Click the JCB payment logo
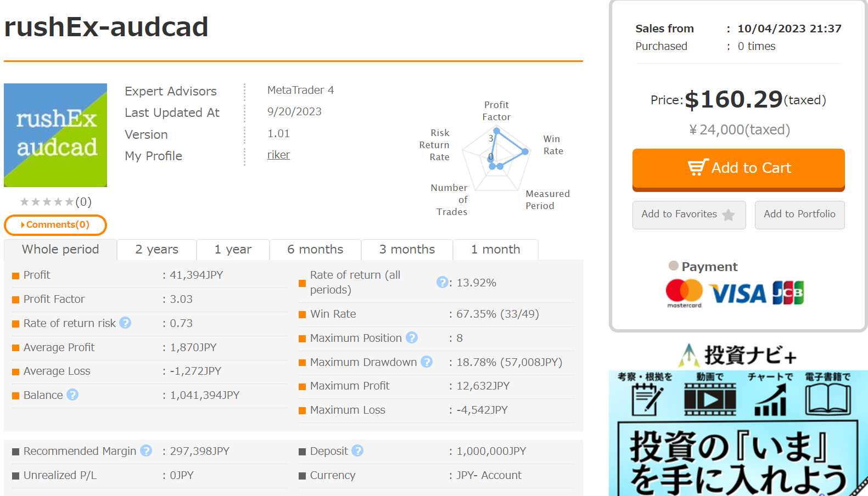The width and height of the screenshot is (868, 496). [x=788, y=293]
